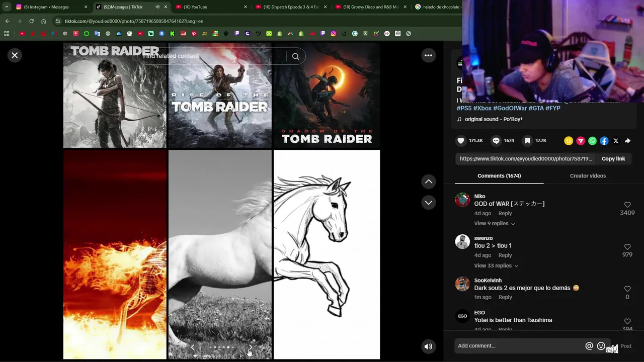Close the Instagram Messages browser tab
Image resolution: width=644 pixels, height=362 pixels.
click(86, 7)
